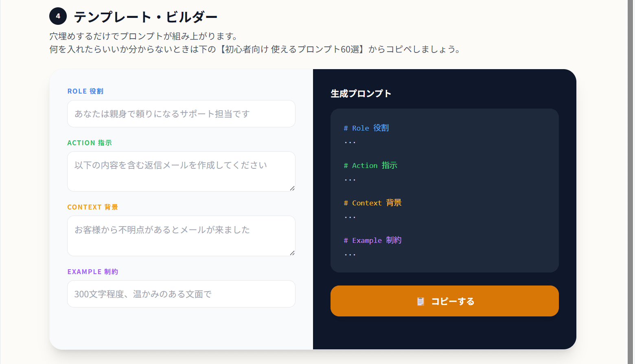Grab resize handle of ACTION textarea
This screenshot has width=635, height=364.
[292, 188]
